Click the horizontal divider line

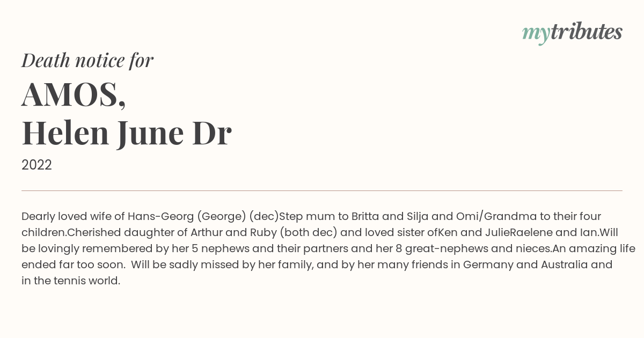point(322,190)
